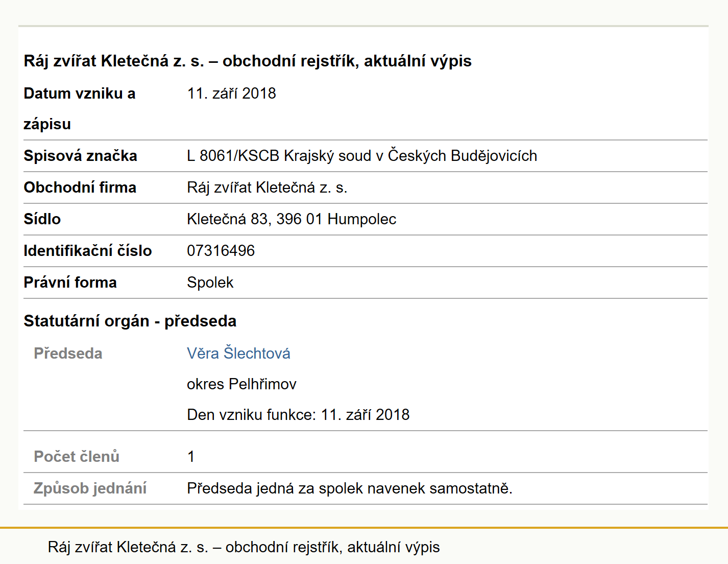Click the Den vzniku funkce line

(x=298, y=414)
